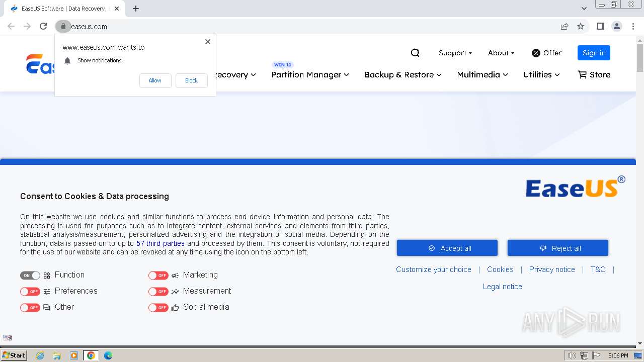
Task: Share this page using the share icon
Action: point(565,26)
